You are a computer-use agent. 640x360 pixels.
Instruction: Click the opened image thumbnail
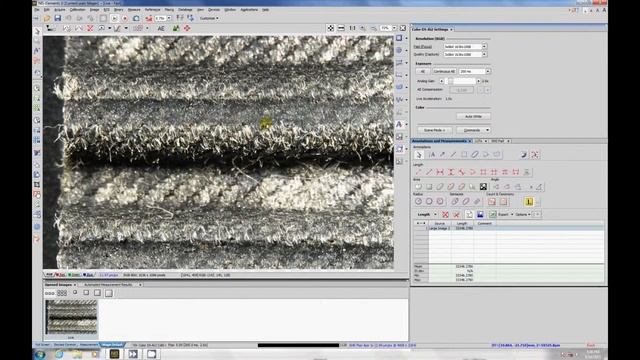(71, 317)
